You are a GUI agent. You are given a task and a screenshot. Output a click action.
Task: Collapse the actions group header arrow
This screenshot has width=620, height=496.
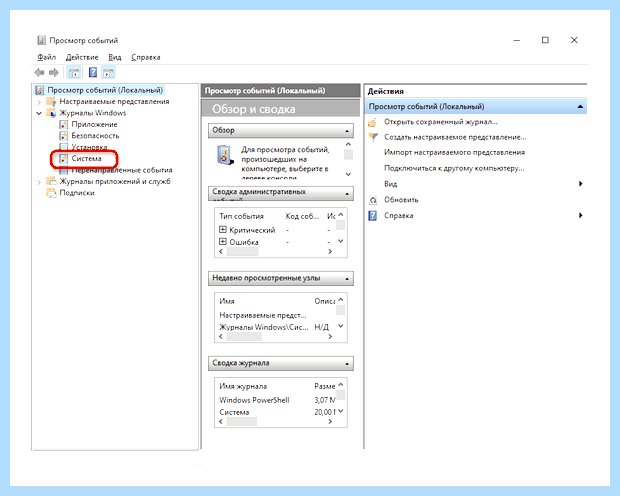tap(580, 107)
